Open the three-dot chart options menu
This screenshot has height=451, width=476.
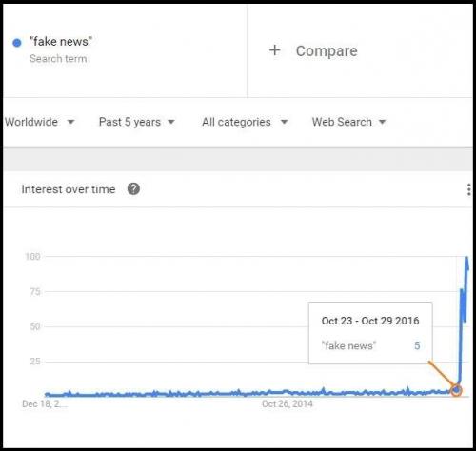pyautogui.click(x=468, y=189)
